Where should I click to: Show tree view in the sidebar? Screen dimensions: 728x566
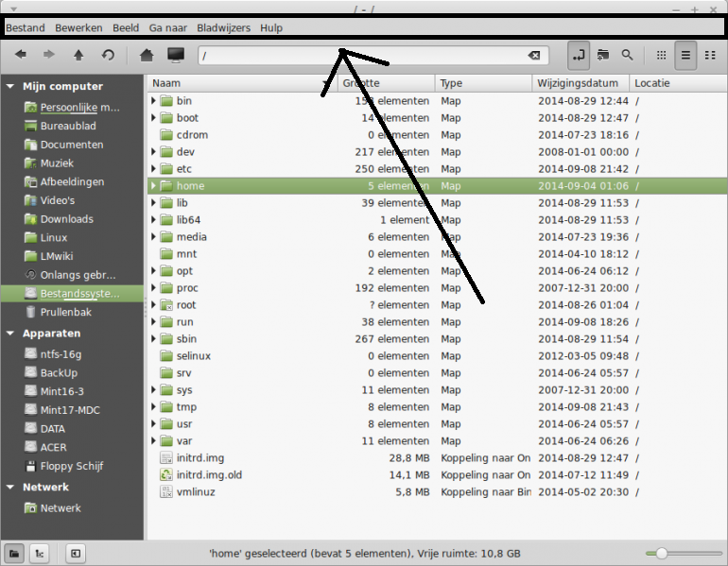pyautogui.click(x=40, y=553)
